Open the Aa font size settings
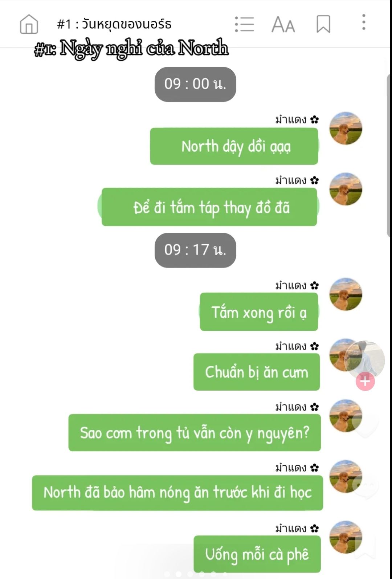 point(283,24)
